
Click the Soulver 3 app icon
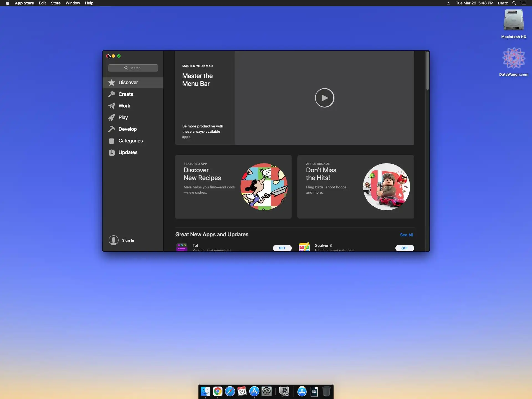pyautogui.click(x=304, y=247)
